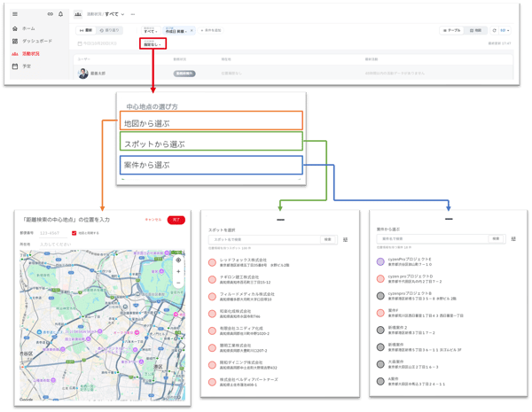This screenshot has width=532, height=412.
Task: Click the gray status badge in user row
Action: [184, 74]
